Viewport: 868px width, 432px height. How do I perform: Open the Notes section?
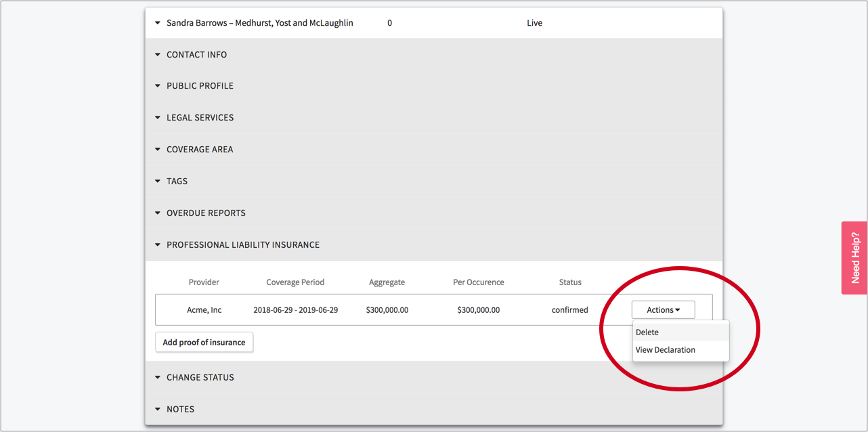[180, 410]
